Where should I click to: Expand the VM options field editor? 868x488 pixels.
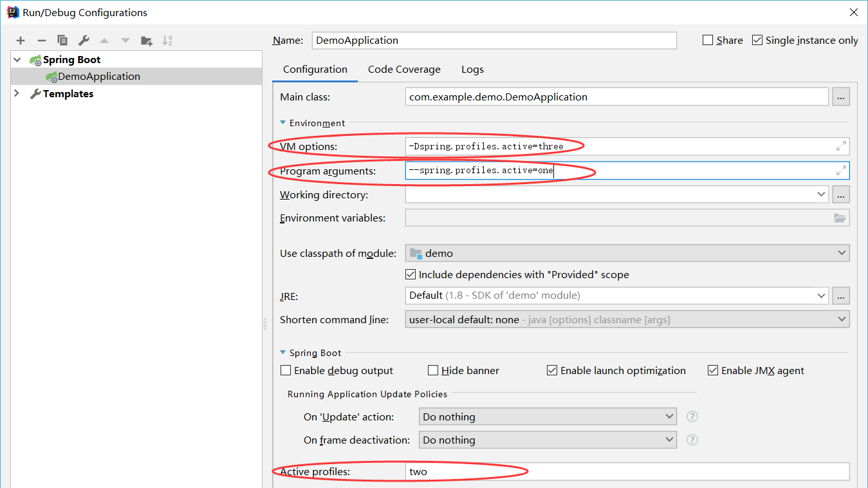click(841, 147)
